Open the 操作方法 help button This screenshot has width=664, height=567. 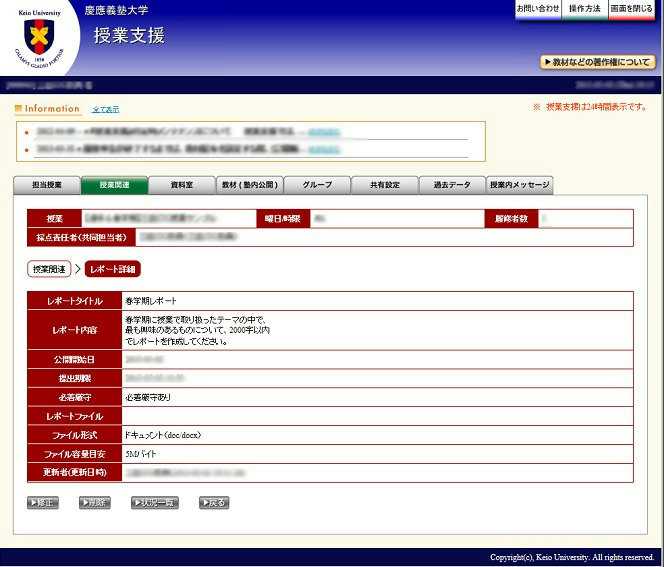(x=585, y=8)
